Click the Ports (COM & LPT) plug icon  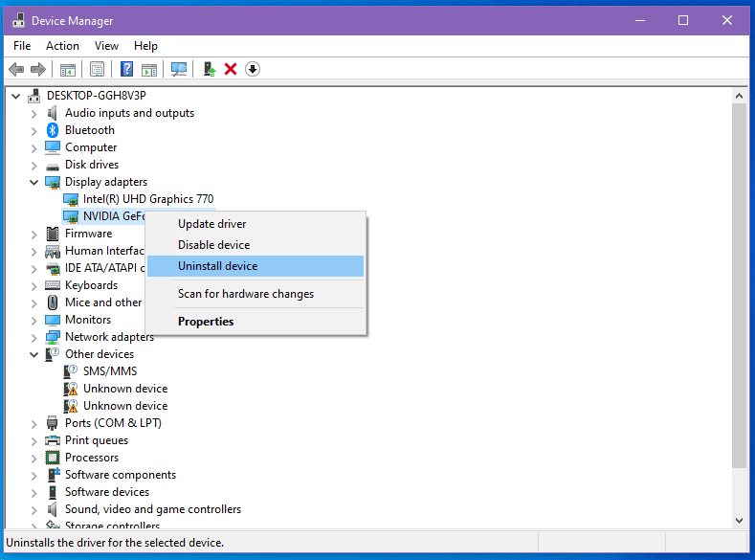tap(53, 423)
